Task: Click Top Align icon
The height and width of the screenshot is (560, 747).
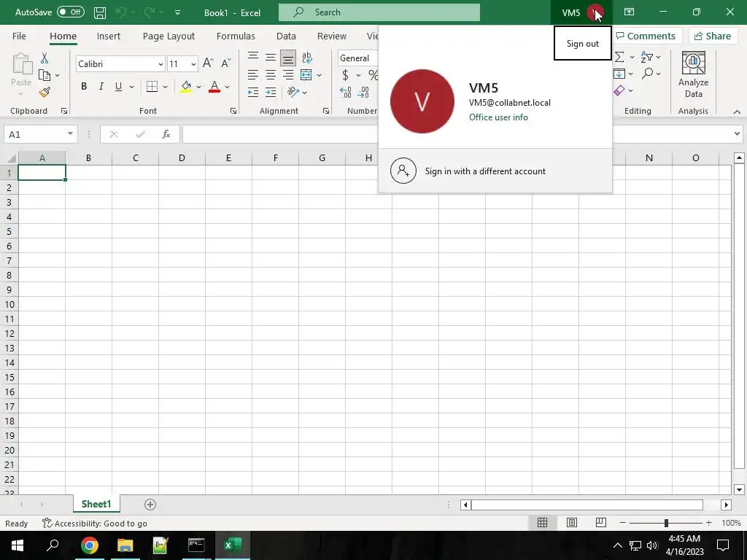Action: (253, 57)
